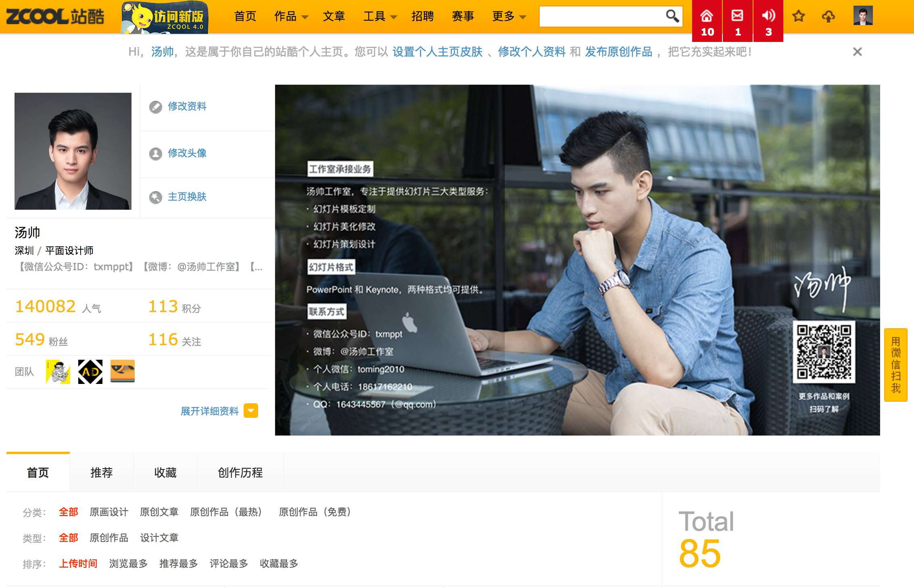914x588 pixels.
Task: Click the 修改资料 link
Action: [x=187, y=106]
